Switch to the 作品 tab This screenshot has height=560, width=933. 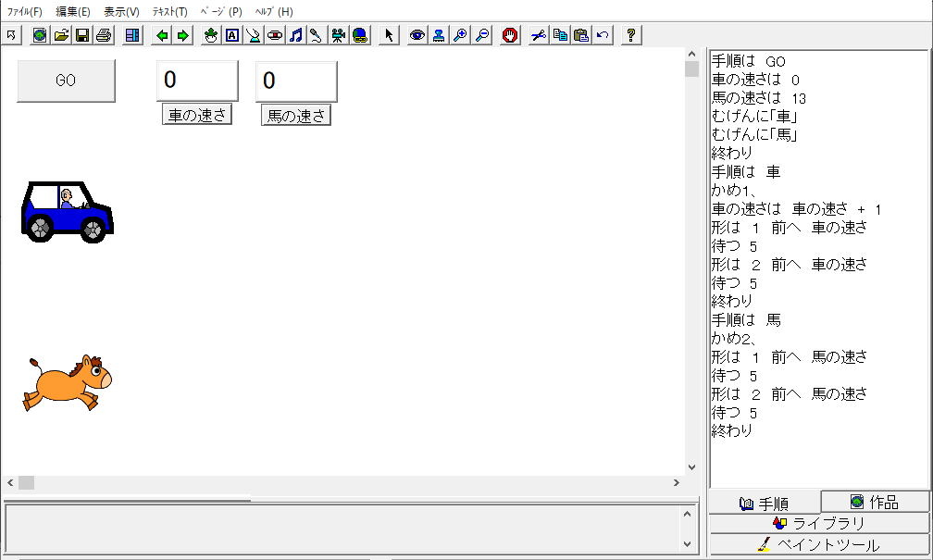875,502
